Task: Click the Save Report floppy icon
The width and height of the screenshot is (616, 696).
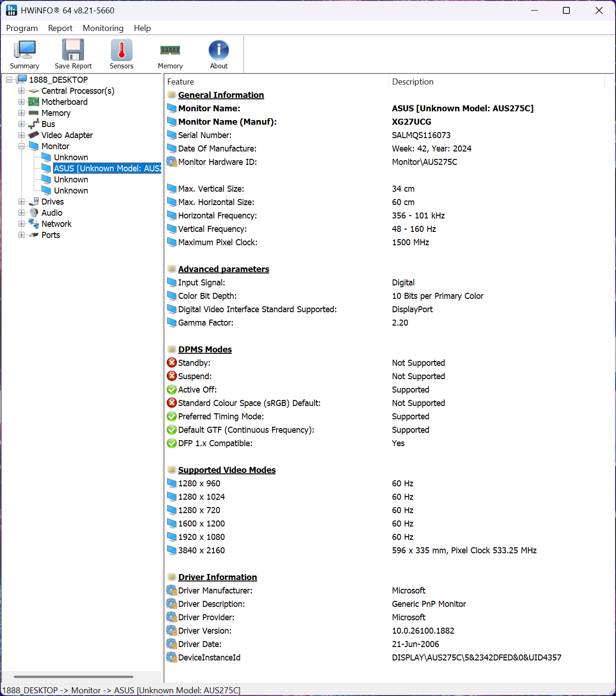Action: click(x=73, y=50)
